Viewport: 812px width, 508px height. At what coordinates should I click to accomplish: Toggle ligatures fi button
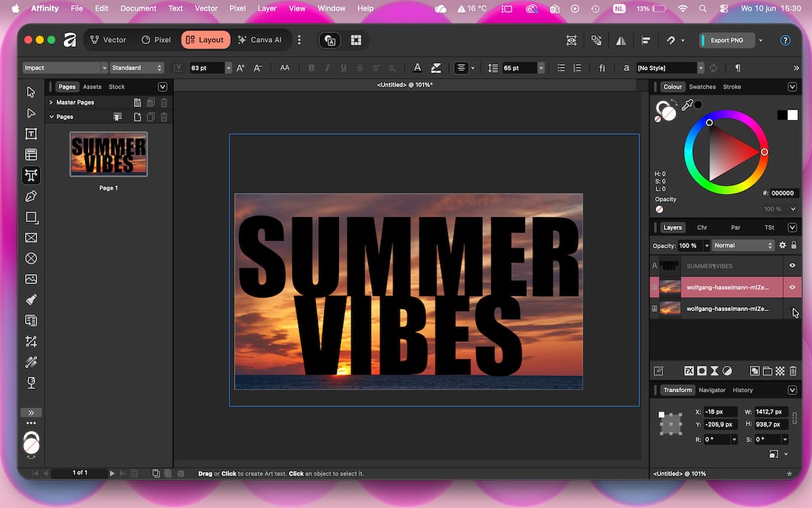pyautogui.click(x=602, y=68)
